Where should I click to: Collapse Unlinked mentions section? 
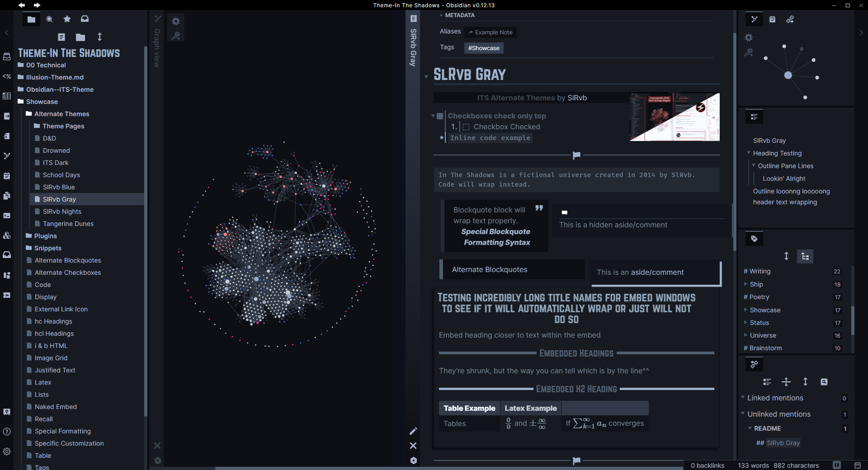[x=743, y=414]
